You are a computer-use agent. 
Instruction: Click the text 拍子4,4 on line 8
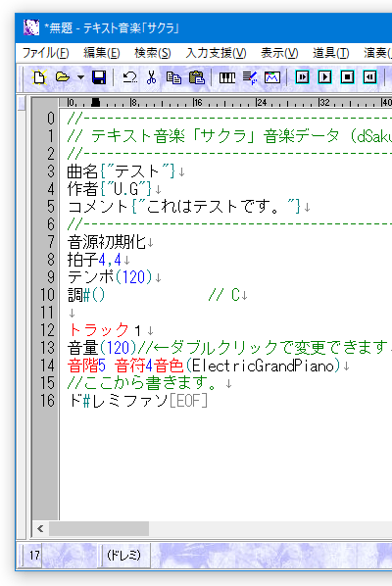pos(94,260)
